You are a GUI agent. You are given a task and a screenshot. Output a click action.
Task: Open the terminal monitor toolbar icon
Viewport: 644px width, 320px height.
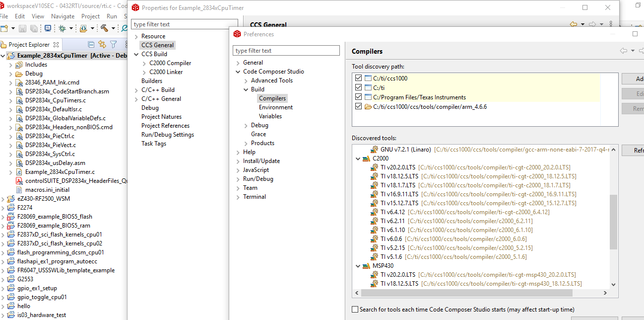tap(48, 28)
